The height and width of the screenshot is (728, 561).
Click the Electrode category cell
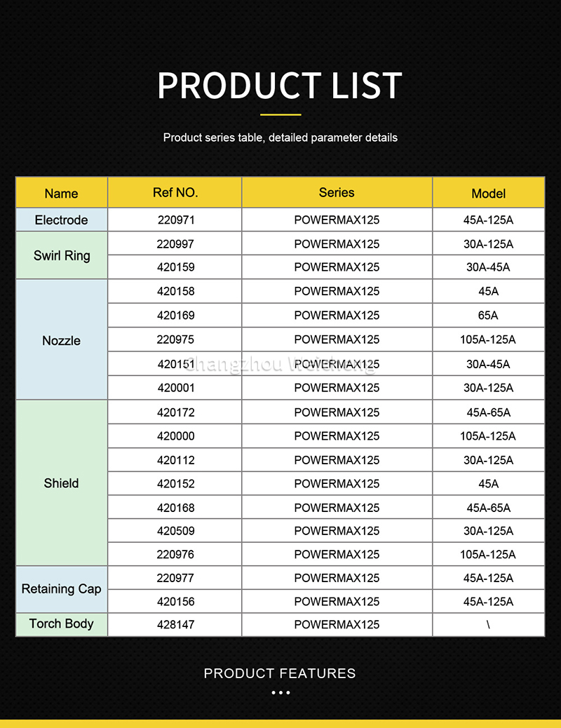61,220
